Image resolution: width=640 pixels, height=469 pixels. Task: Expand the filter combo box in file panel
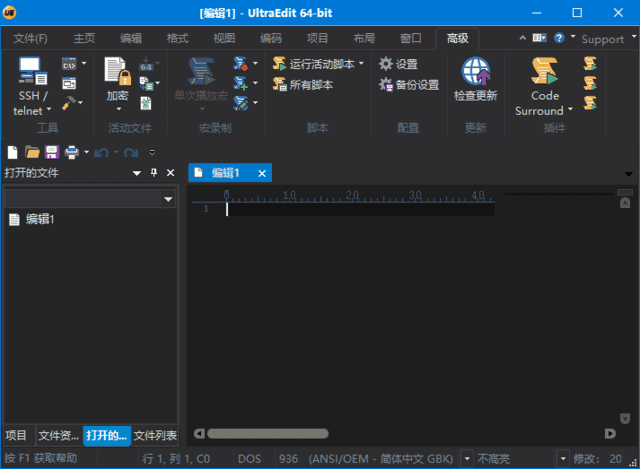coord(168,200)
